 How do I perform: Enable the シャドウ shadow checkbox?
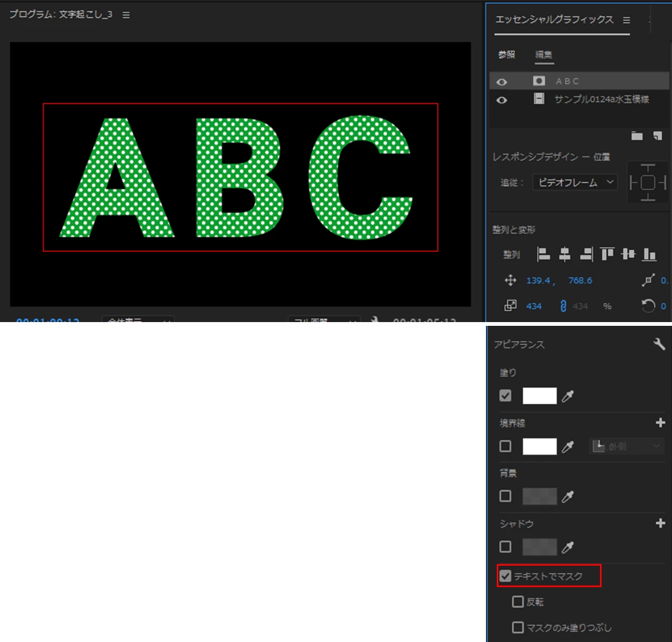point(505,547)
